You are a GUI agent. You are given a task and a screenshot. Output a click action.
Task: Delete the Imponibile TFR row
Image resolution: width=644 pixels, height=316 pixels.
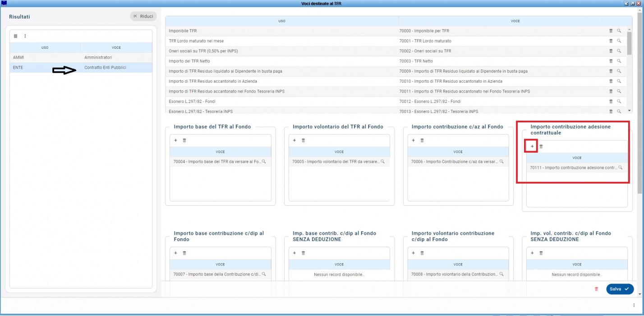click(611, 31)
